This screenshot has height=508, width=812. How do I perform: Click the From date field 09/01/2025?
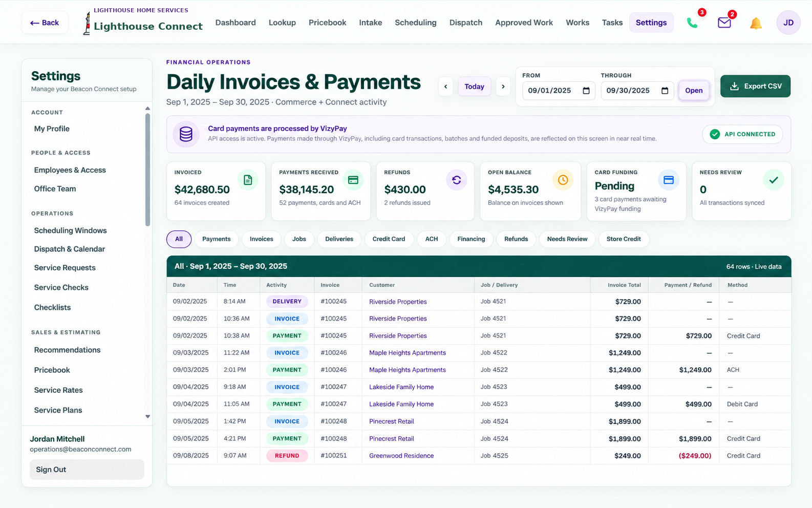(x=559, y=91)
